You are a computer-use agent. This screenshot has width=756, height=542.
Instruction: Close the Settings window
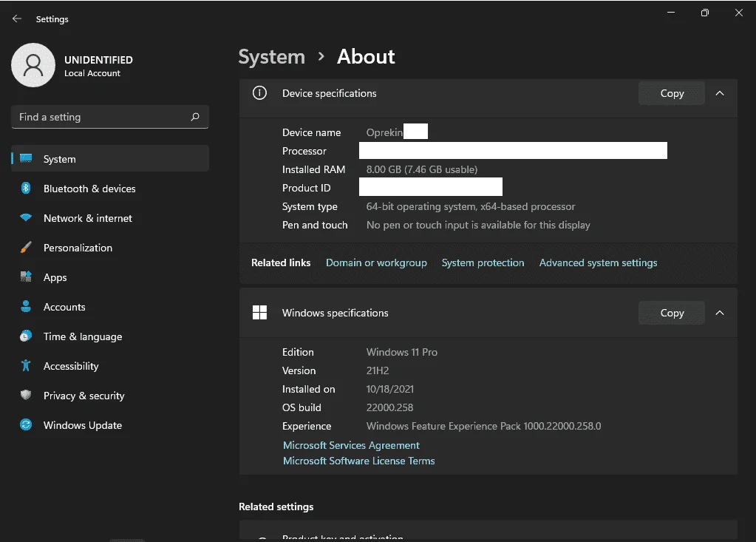pos(739,13)
